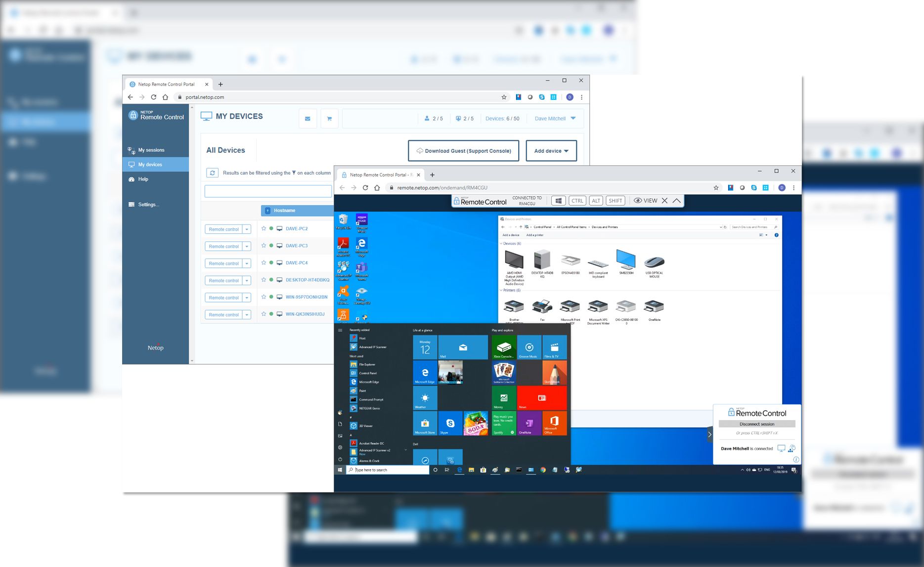Image resolution: width=924 pixels, height=567 pixels.
Task: Click the refresh icon above the devices list
Action: click(212, 173)
